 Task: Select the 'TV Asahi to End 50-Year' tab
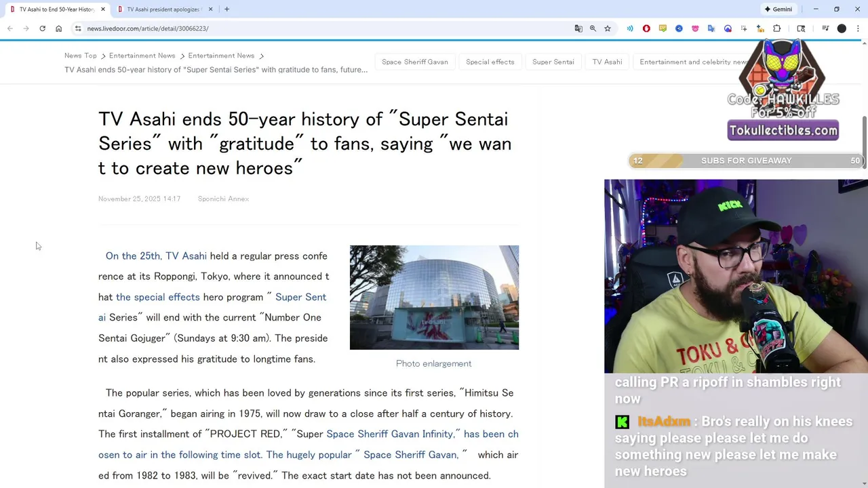coord(56,9)
